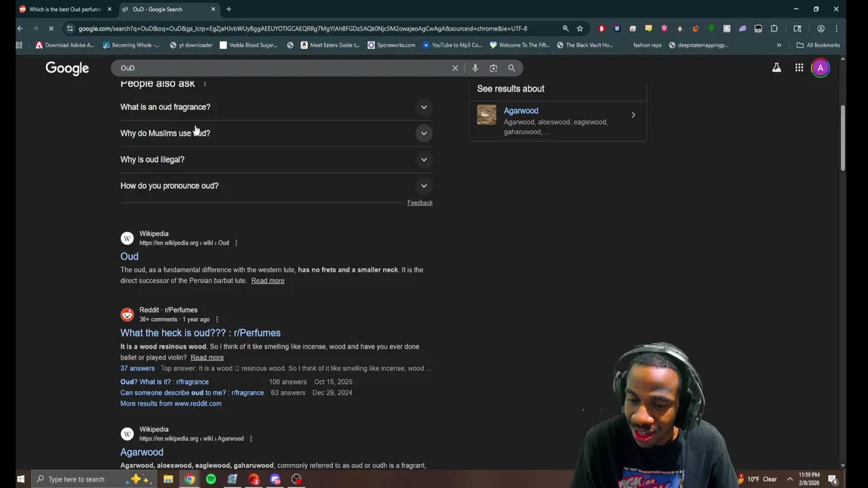This screenshot has width=868, height=488.
Task: Click the green download arrow extension
Action: pos(711,28)
